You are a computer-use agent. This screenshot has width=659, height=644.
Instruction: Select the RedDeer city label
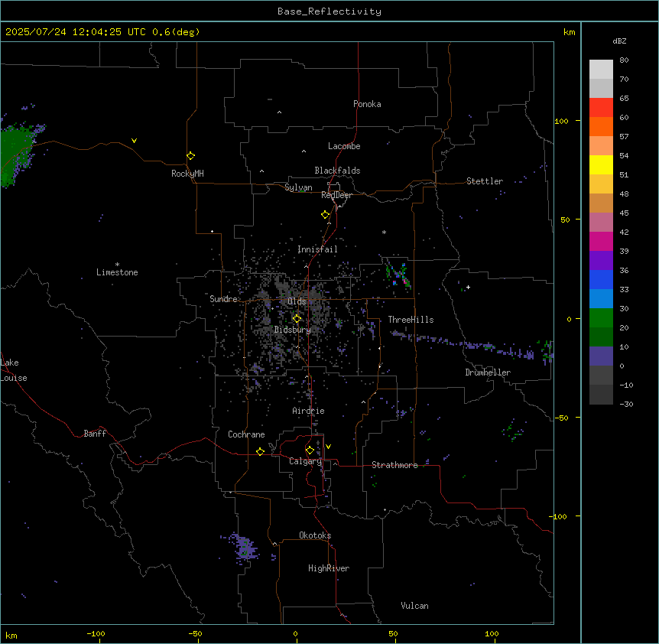(336, 195)
